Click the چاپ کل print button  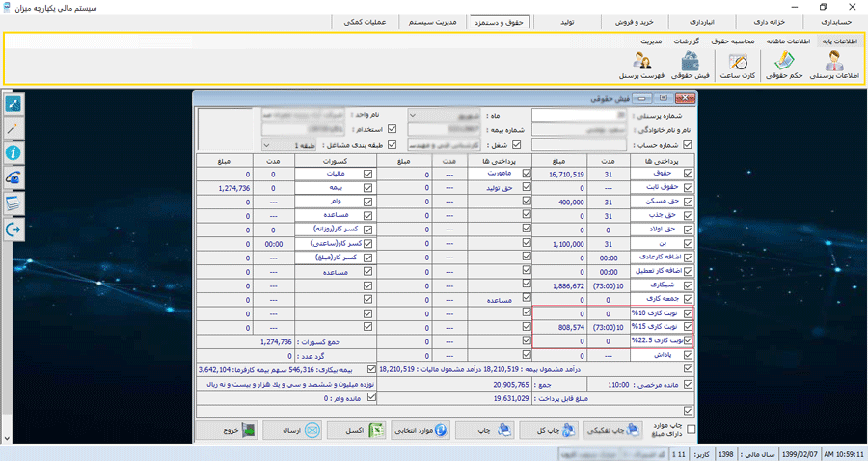point(549,430)
